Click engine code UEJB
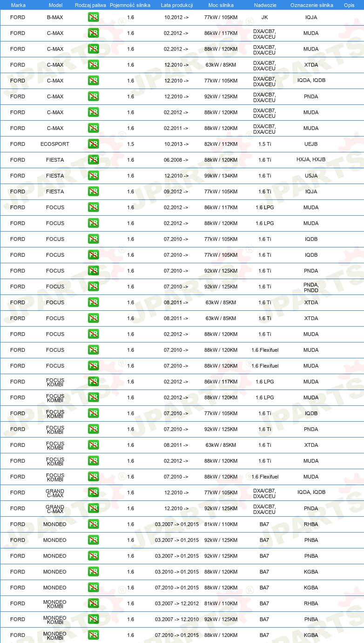The height and width of the screenshot is (643, 364). (x=311, y=144)
